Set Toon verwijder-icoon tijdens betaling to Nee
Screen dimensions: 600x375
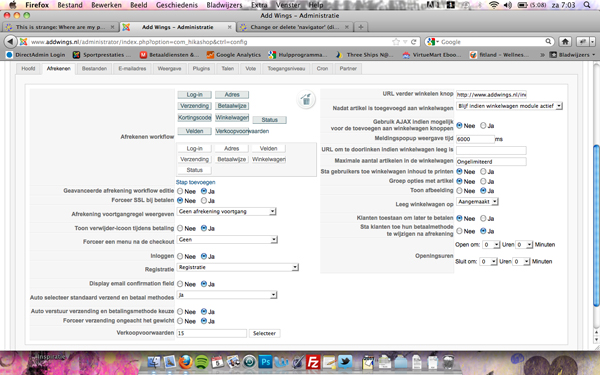click(180, 228)
